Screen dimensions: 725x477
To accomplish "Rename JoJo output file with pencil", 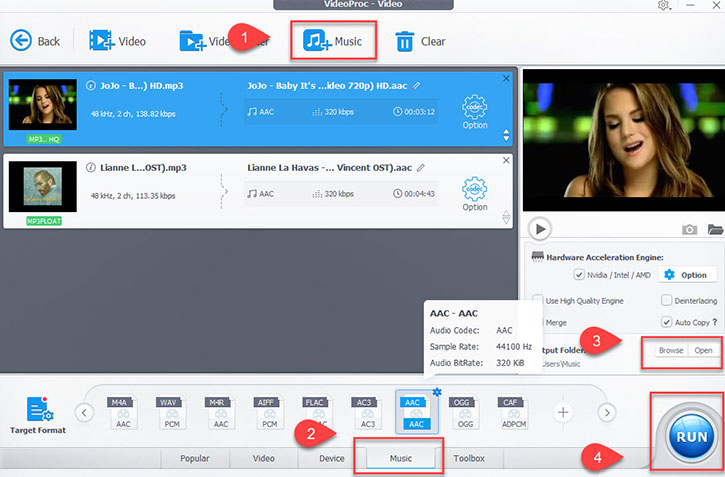I will [417, 86].
